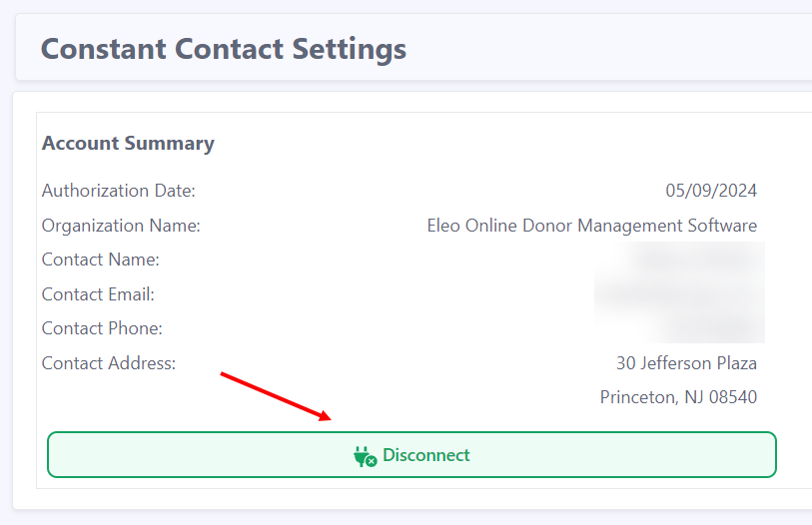
Task: Select the Authorization Date label
Action: (x=119, y=191)
